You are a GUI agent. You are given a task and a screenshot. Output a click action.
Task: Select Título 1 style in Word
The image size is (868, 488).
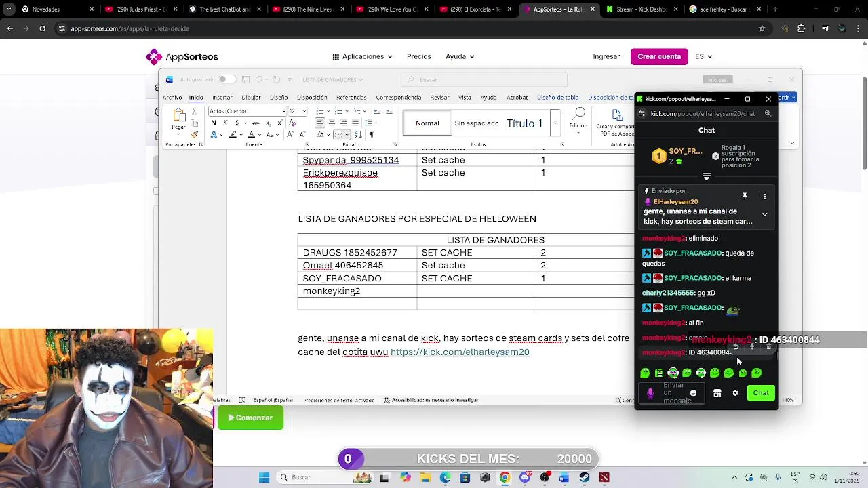(x=525, y=123)
